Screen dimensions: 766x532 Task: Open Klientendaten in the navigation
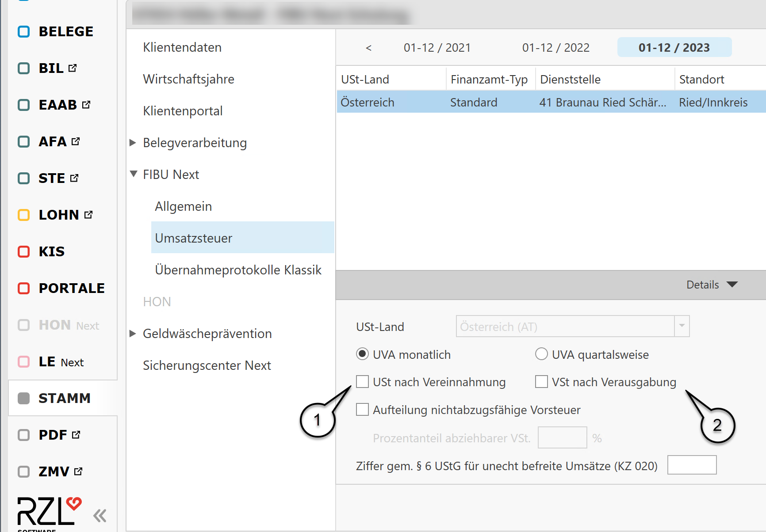(x=182, y=47)
